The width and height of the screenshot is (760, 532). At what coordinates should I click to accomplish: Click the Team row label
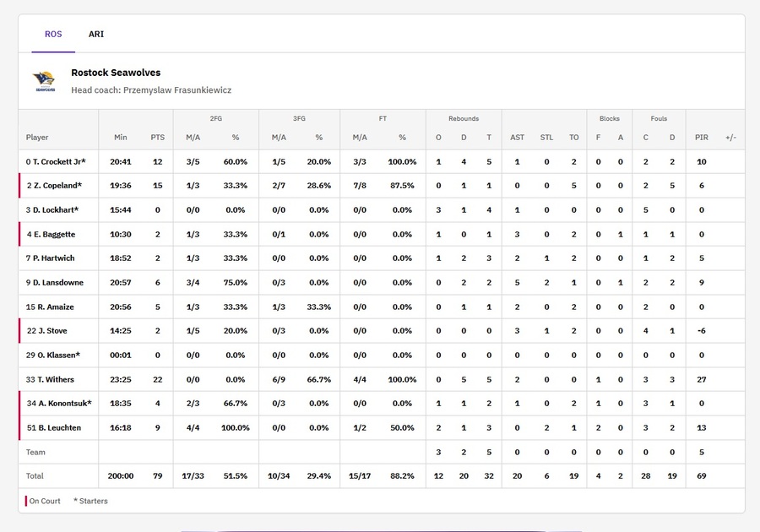[35, 452]
